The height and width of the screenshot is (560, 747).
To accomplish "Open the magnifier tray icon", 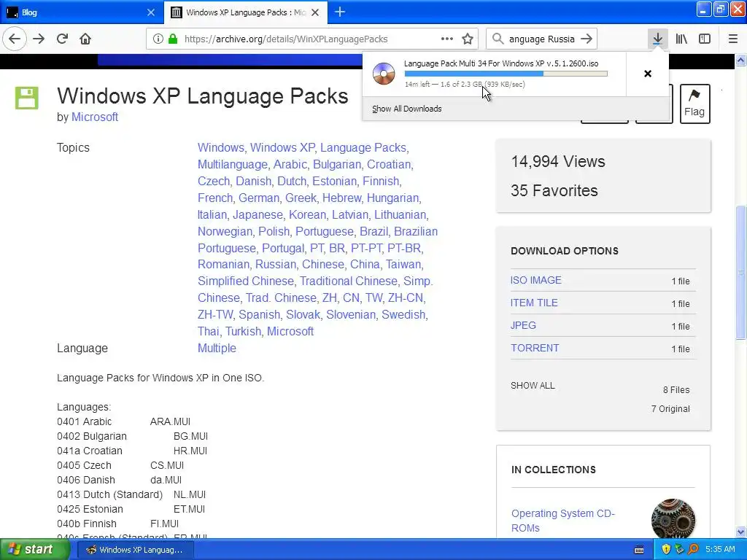I will coord(693,550).
